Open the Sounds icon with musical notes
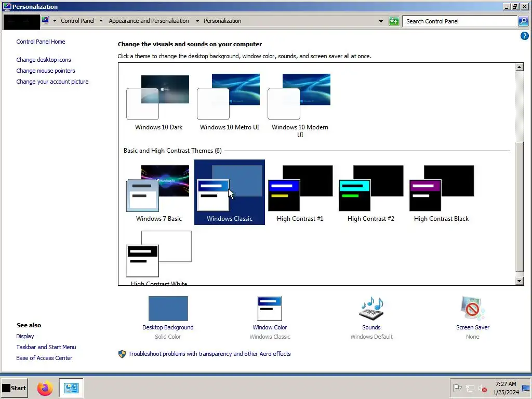This screenshot has width=532, height=399. [x=371, y=309]
